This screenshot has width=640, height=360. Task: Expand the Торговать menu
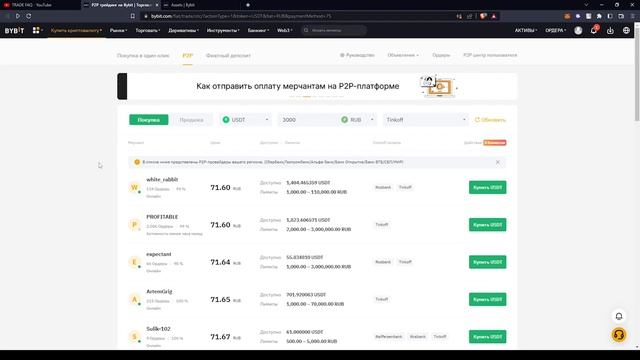point(148,30)
